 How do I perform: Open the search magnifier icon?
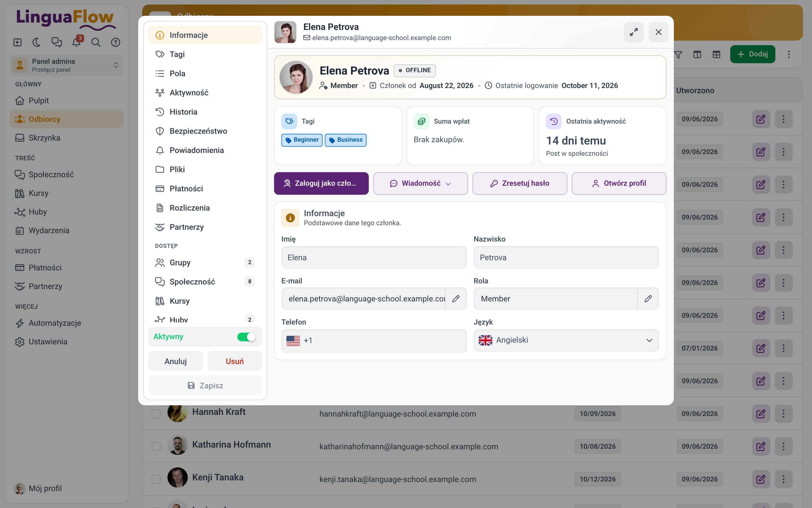(96, 42)
